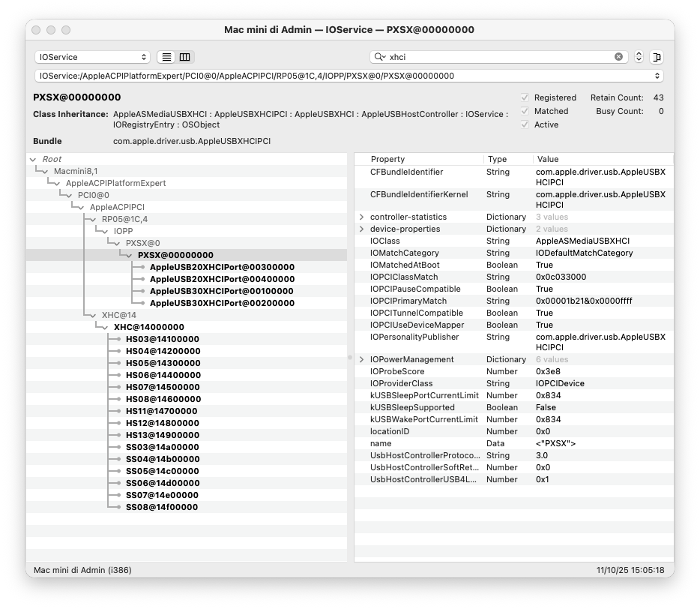Collapse the PXSX@00000000 tree node
Screen dimensions: 700x609
click(x=129, y=255)
